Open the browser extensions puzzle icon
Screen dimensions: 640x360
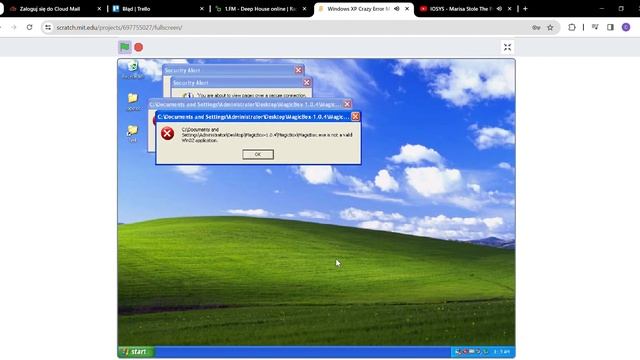click(572, 27)
